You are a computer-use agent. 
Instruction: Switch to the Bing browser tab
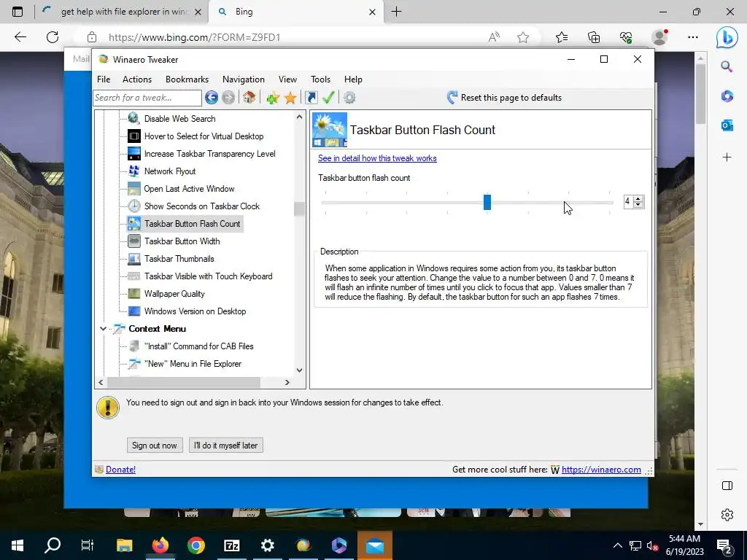coord(295,12)
